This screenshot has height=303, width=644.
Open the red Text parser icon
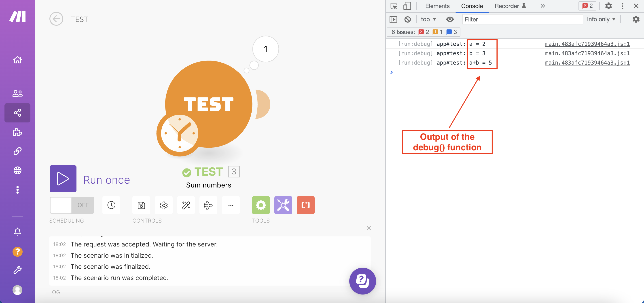(x=305, y=205)
